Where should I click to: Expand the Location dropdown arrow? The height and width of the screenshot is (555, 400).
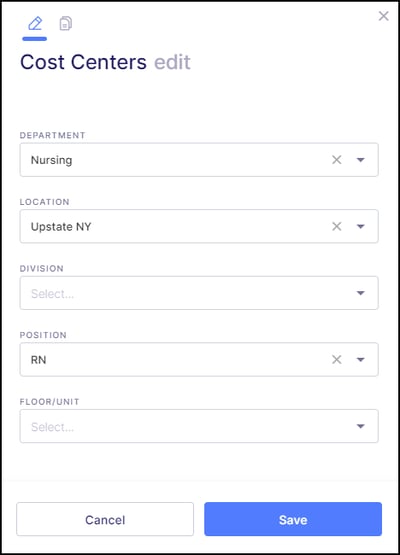click(360, 227)
